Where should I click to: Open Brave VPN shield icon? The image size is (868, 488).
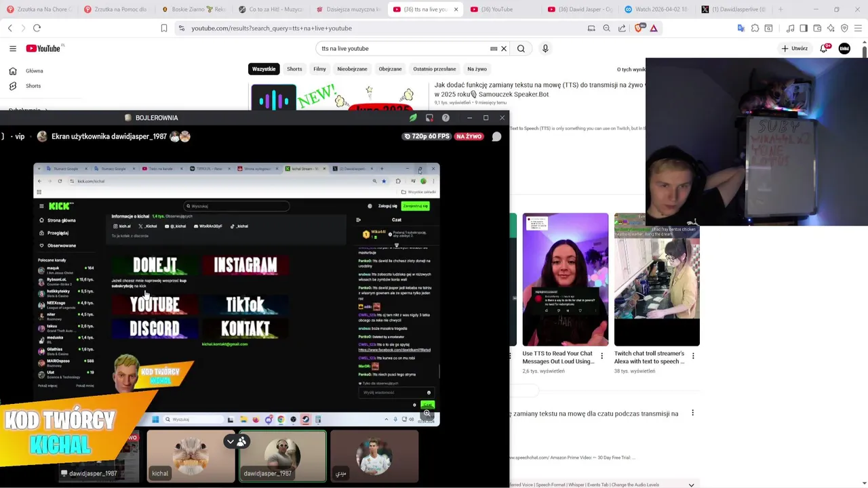point(844,28)
